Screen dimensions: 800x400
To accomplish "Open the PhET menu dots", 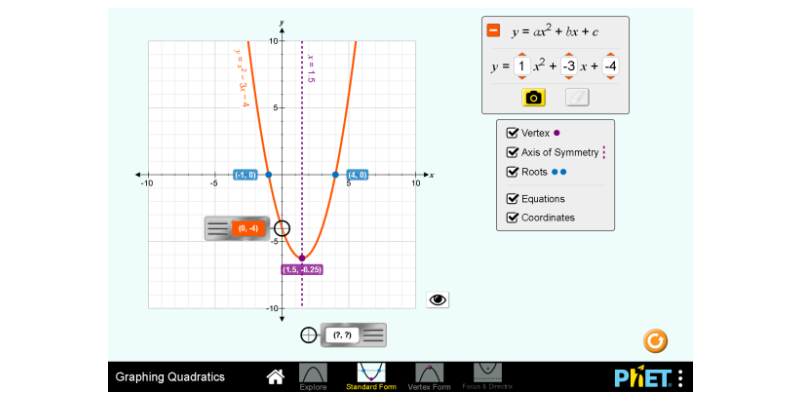I will pyautogui.click(x=681, y=378).
